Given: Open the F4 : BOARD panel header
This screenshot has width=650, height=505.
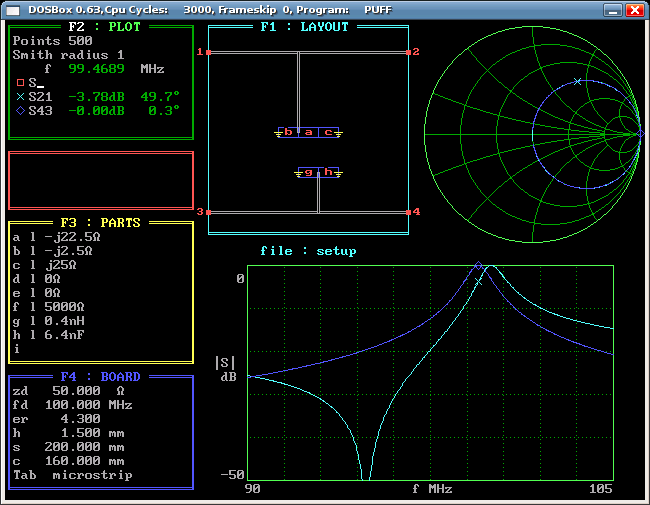Looking at the screenshot, I should tap(100, 376).
